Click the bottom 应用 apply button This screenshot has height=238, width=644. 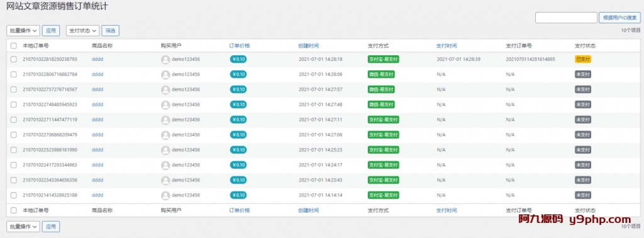pyautogui.click(x=51, y=227)
